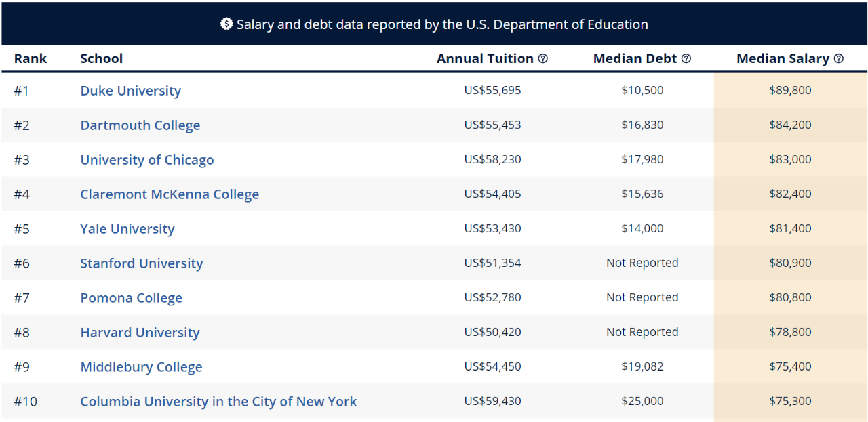
Task: Open Claremont McKenna College link
Action: click(170, 194)
